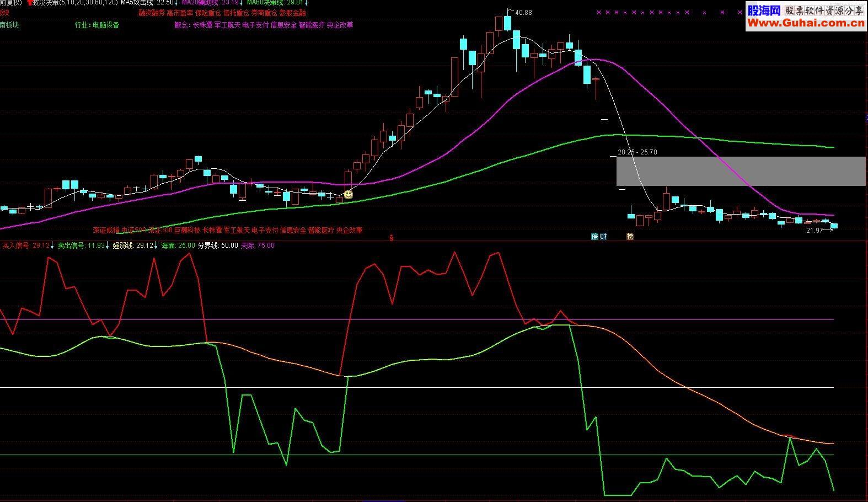868x502 pixels.
Task: Click the 强弱线: 29.12 indicator value
Action: pyautogui.click(x=133, y=245)
